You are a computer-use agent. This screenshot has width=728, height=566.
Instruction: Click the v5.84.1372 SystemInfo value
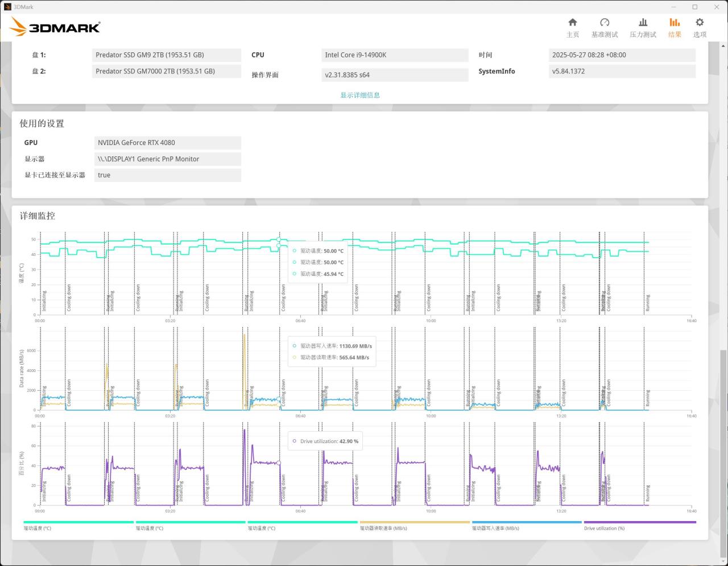pyautogui.click(x=622, y=72)
